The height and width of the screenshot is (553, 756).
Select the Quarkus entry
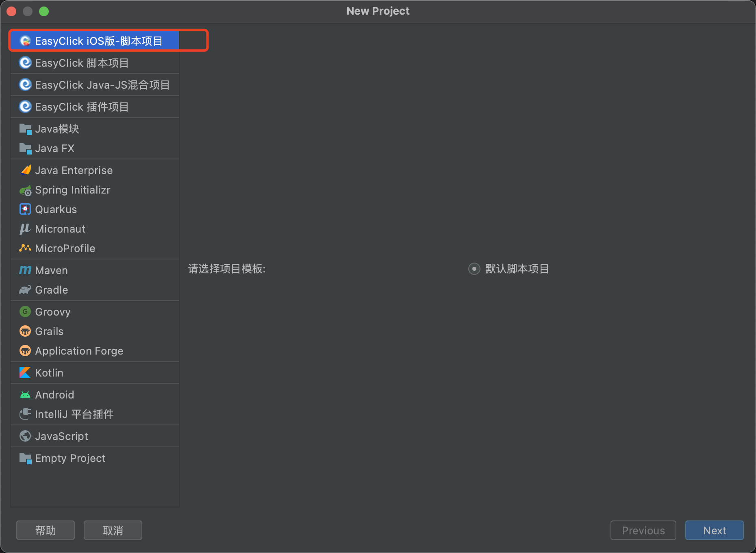click(x=95, y=209)
